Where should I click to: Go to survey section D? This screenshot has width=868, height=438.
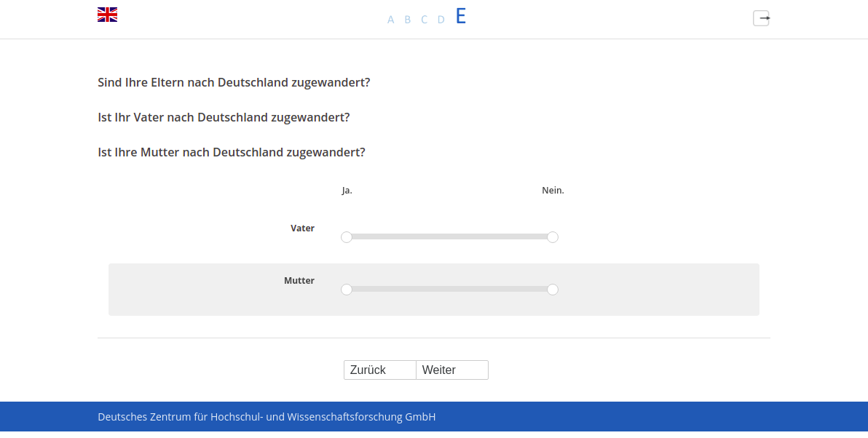tap(441, 20)
